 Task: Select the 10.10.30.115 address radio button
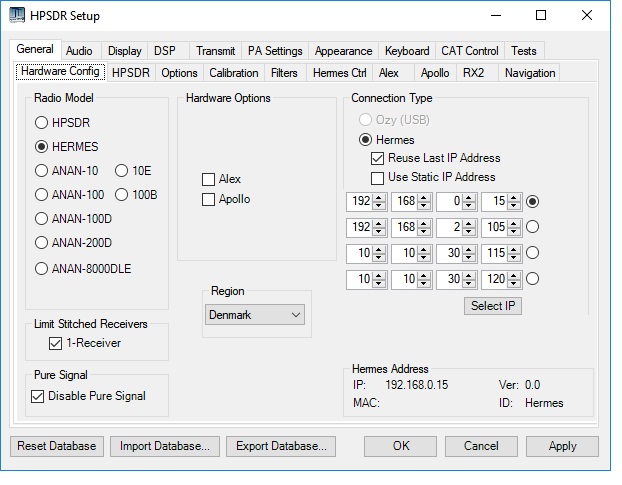[x=532, y=253]
